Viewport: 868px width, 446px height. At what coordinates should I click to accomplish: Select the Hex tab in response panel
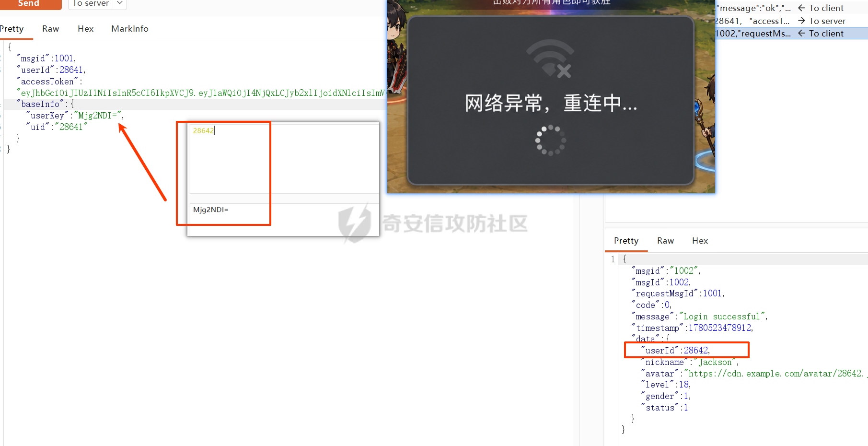pyautogui.click(x=700, y=241)
